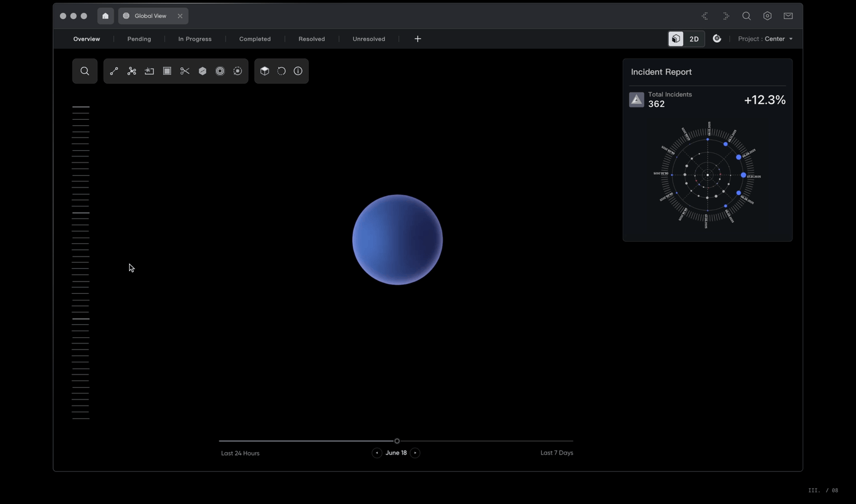This screenshot has width=856, height=504.
Task: Click the +12.3% incident change value
Action: point(765,100)
